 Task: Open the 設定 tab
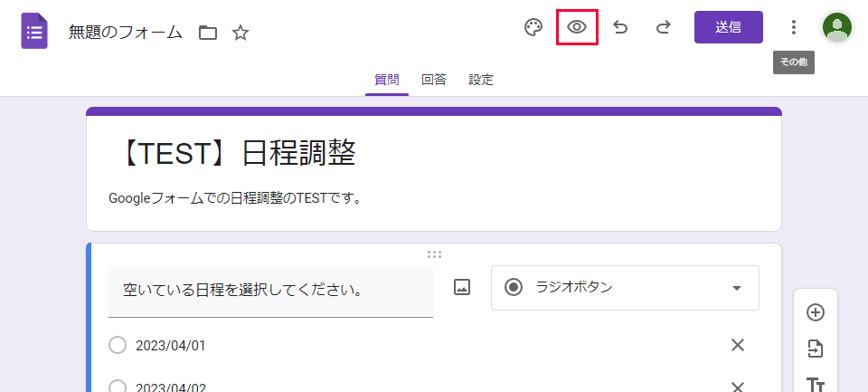[x=480, y=80]
